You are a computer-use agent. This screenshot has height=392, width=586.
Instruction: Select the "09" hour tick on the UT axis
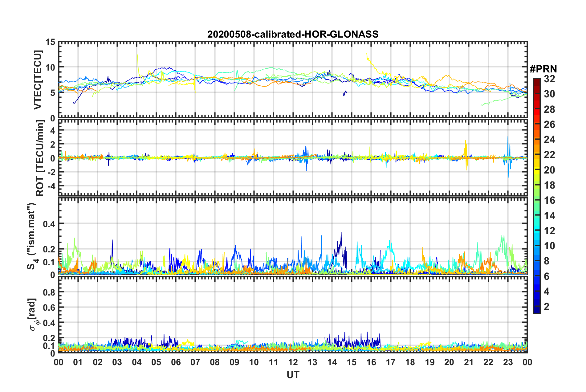234,362
